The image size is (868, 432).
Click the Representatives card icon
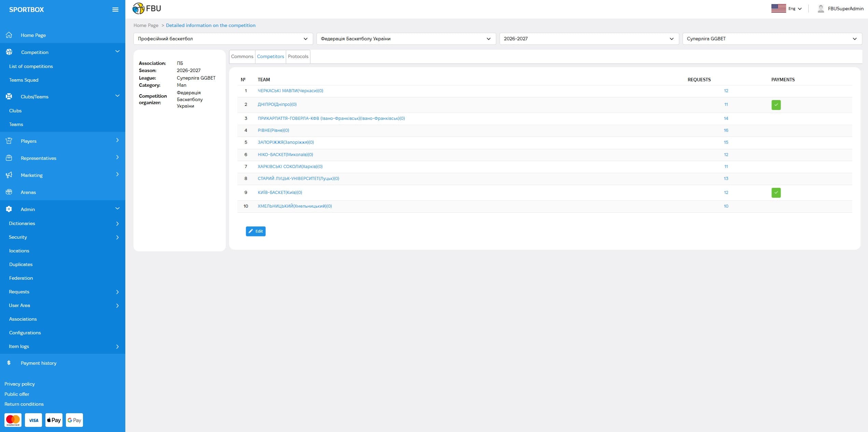click(9, 158)
